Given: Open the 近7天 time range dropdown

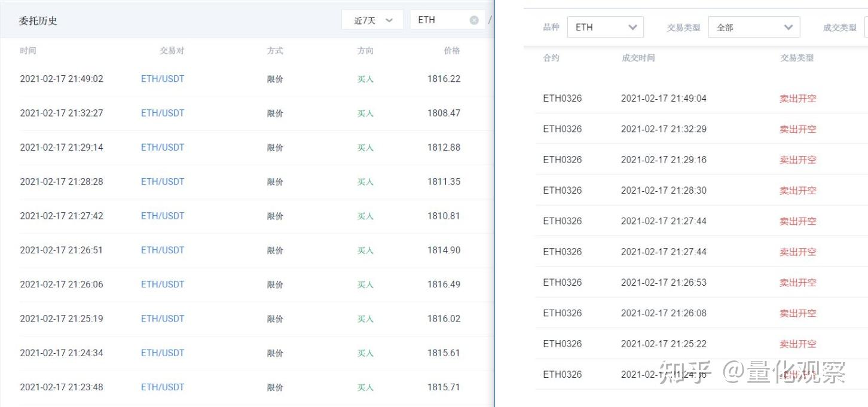Looking at the screenshot, I should pos(372,20).
